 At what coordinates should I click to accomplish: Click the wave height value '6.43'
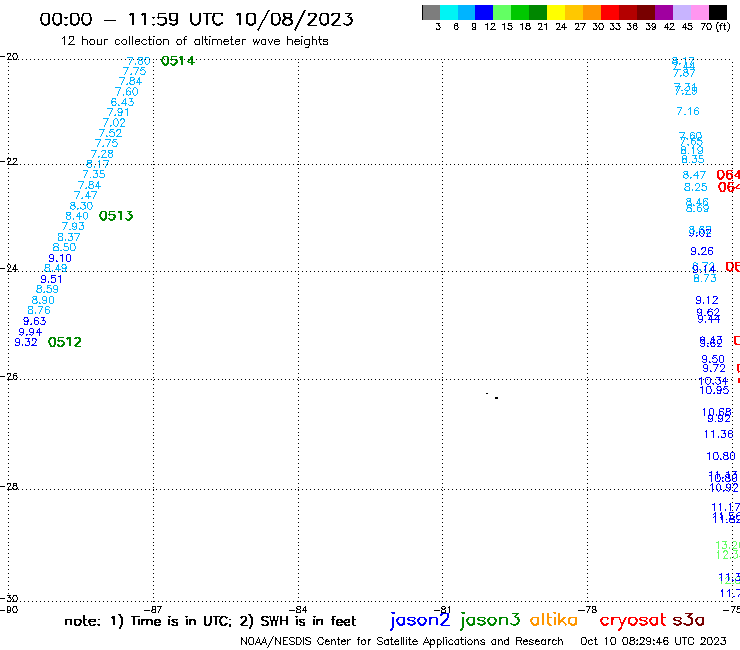122,102
